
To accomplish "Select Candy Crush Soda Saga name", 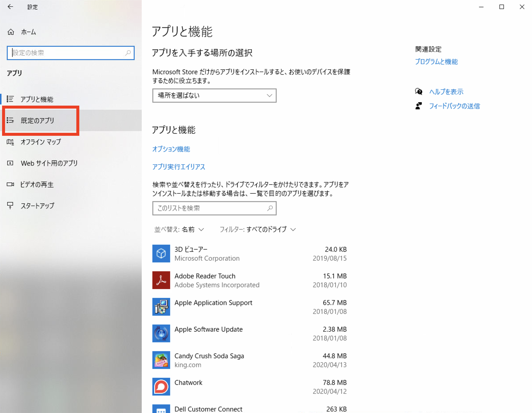I will (209, 356).
